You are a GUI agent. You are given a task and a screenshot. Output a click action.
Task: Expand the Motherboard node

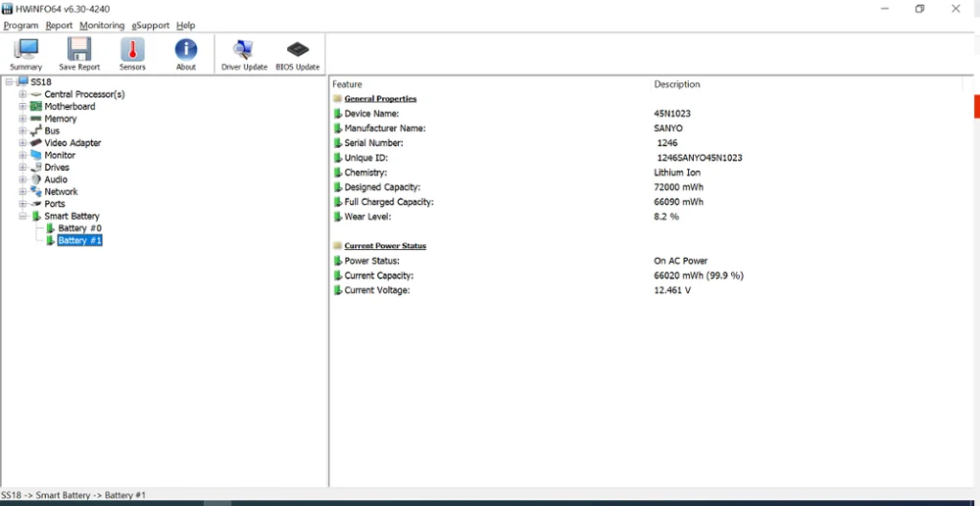point(23,106)
